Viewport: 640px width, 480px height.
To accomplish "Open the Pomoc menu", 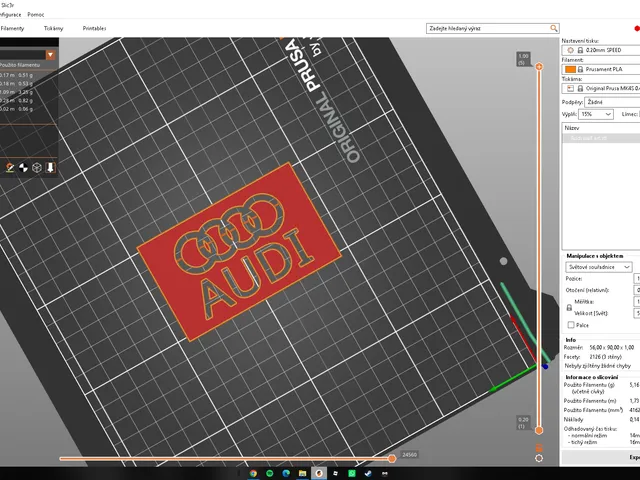I will (x=36, y=14).
